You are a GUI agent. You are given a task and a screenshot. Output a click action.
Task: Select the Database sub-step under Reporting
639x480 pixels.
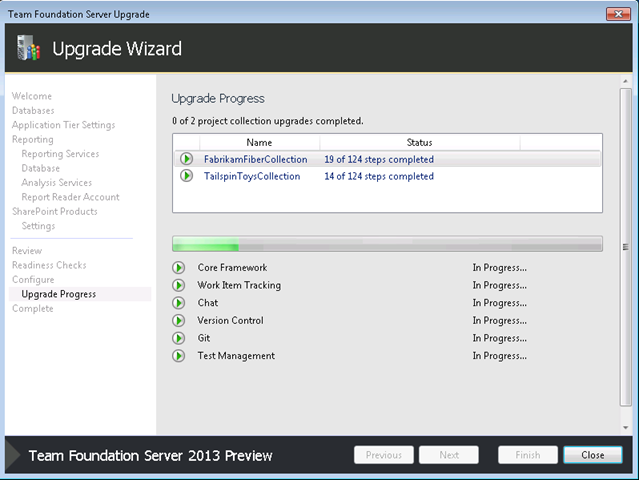41,168
